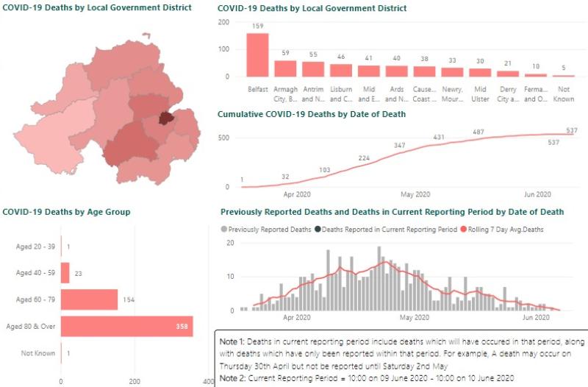This screenshot has width=588, height=387.
Task: Click the 'Aged 40 - 59' label
Action: [35, 273]
